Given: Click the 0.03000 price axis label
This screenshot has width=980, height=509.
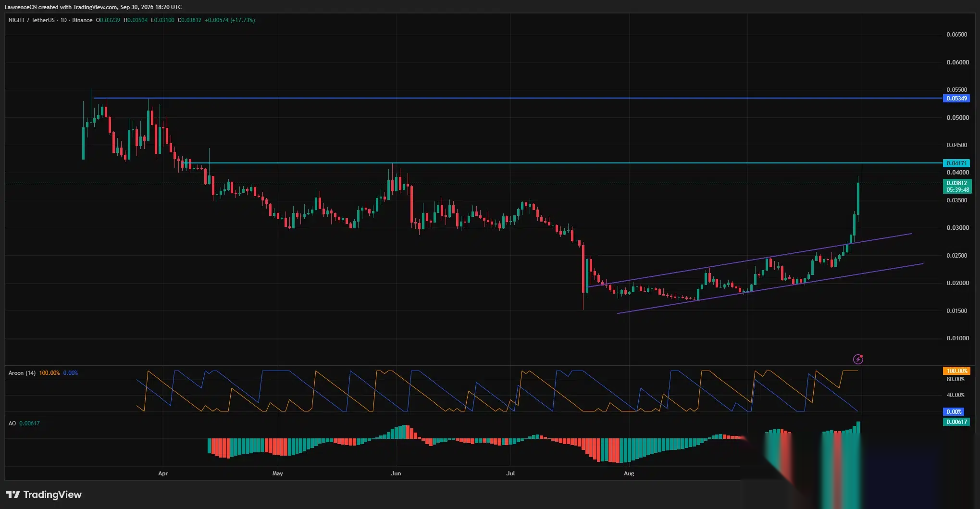Looking at the screenshot, I should coord(957,228).
